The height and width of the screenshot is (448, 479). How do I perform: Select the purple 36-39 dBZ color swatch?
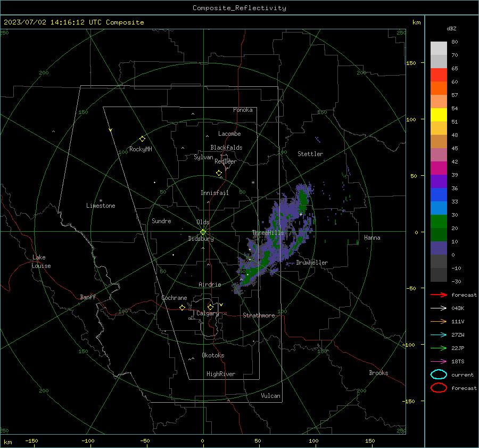point(439,182)
